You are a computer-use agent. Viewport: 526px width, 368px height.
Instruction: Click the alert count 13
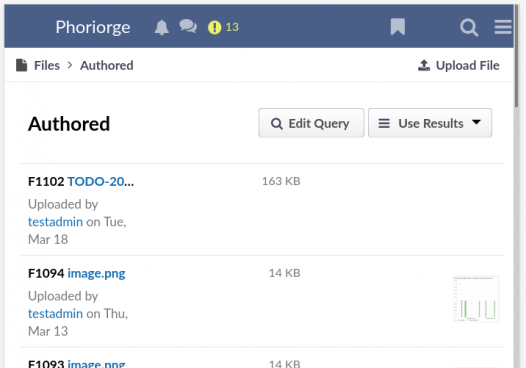232,27
